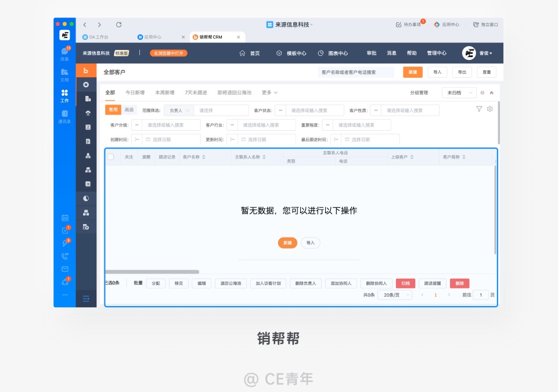Open the document icon in CRM sidebar
The height and width of the screenshot is (392, 558).
88,141
